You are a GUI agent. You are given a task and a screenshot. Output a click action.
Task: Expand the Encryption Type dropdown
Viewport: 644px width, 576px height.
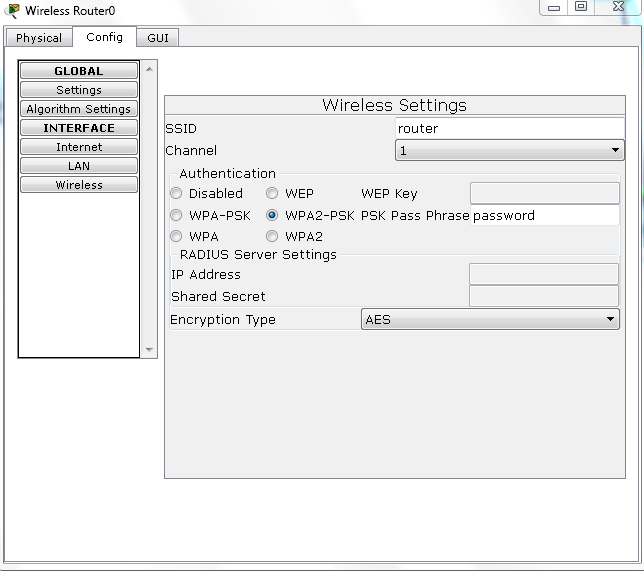pos(490,320)
